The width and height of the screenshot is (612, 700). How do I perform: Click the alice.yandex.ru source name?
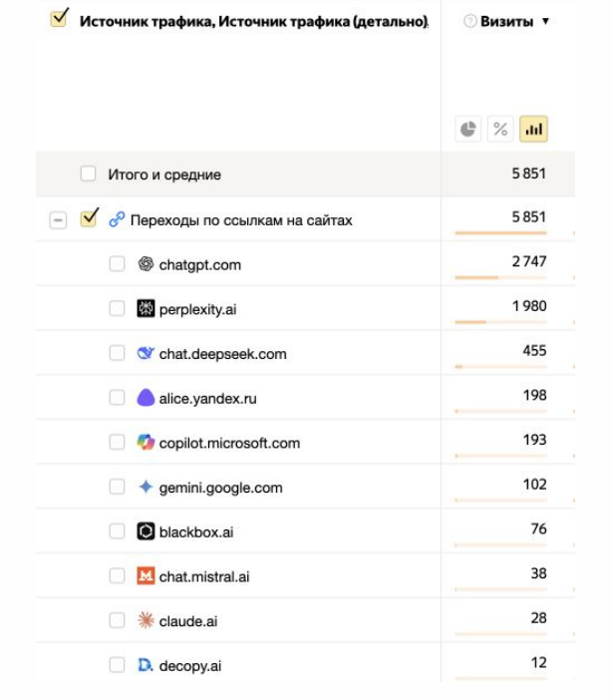tap(207, 398)
